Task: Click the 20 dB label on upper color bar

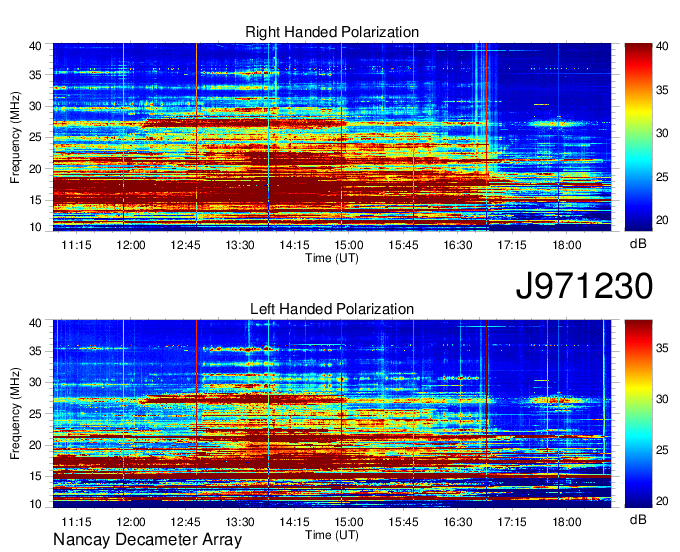Action: tap(662, 220)
